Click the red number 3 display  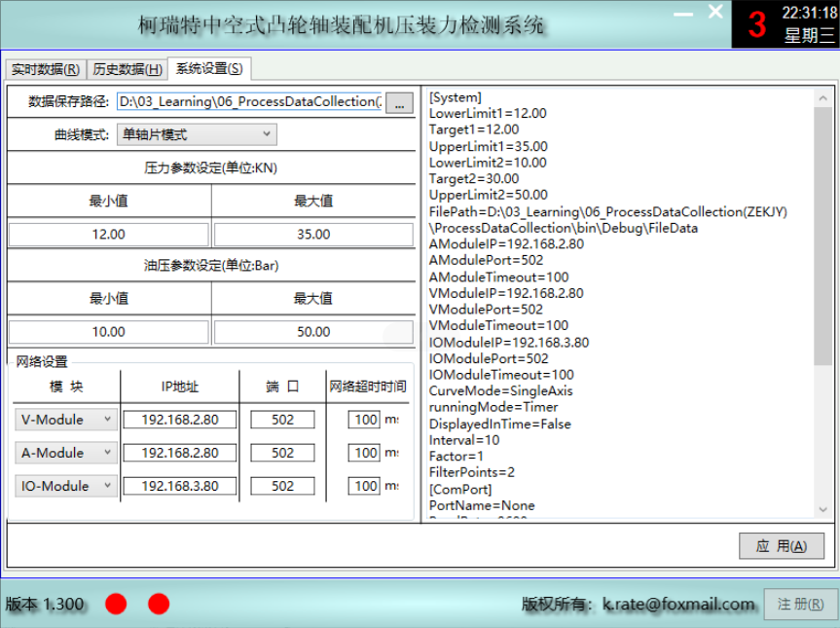pyautogui.click(x=756, y=24)
